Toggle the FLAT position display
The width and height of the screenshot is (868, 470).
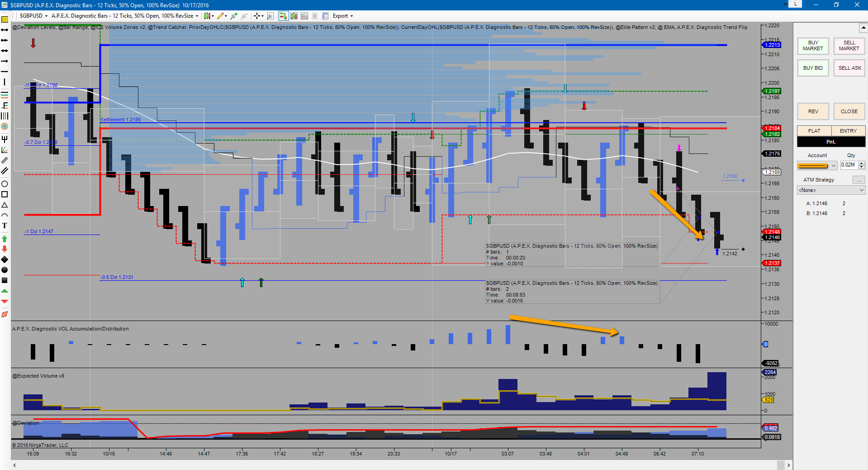click(x=814, y=131)
